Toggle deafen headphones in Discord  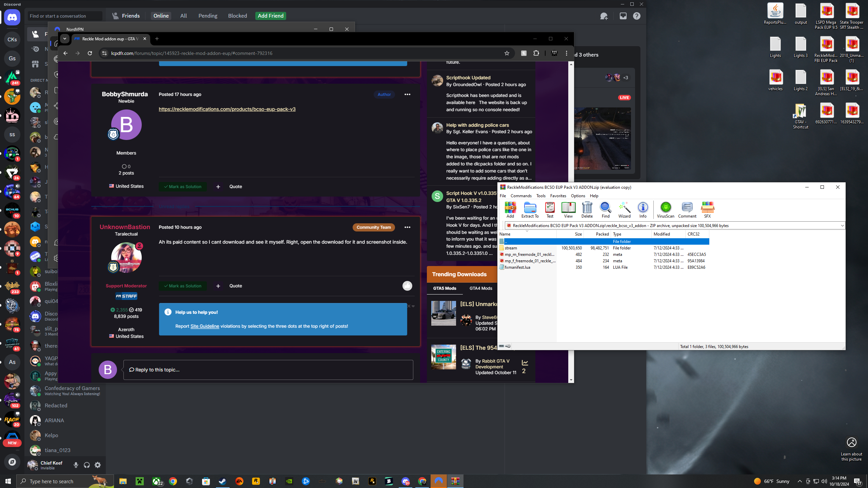(x=87, y=465)
